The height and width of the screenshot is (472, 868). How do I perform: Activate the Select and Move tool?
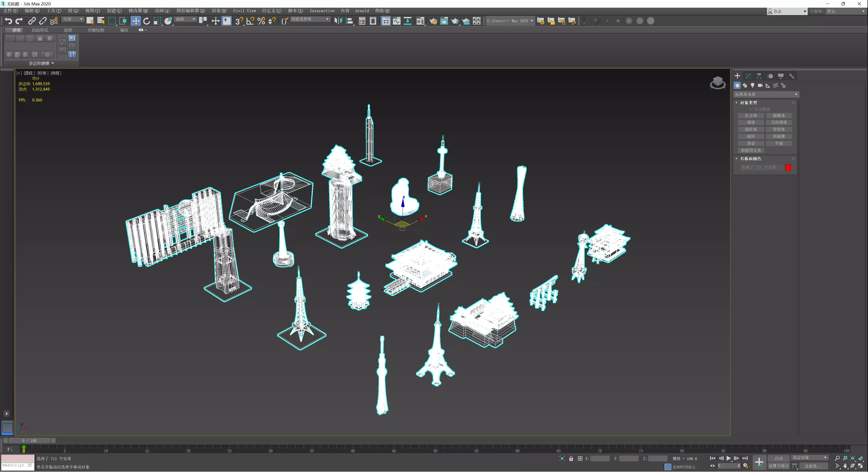[136, 21]
